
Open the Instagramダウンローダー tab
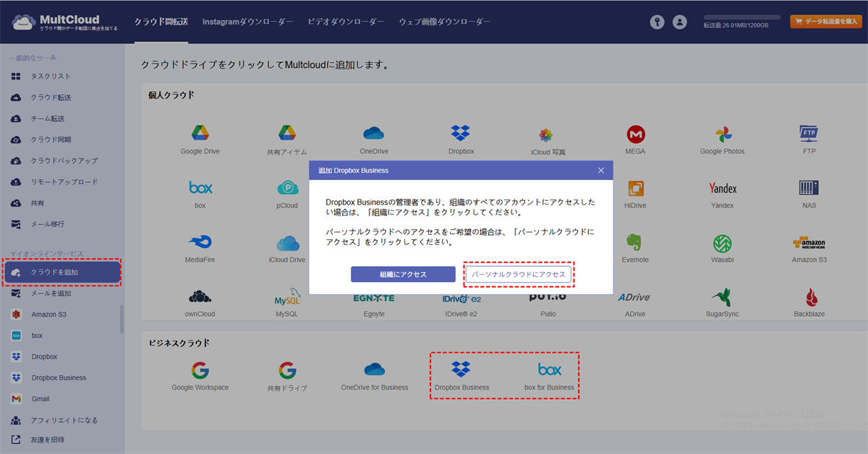point(247,22)
